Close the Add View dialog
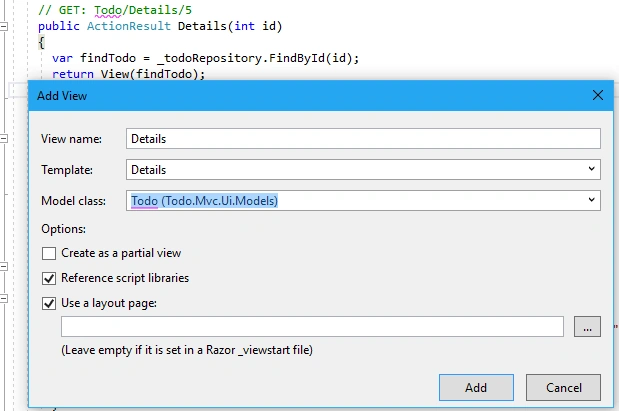Screen dimensions: 619x411 598,95
